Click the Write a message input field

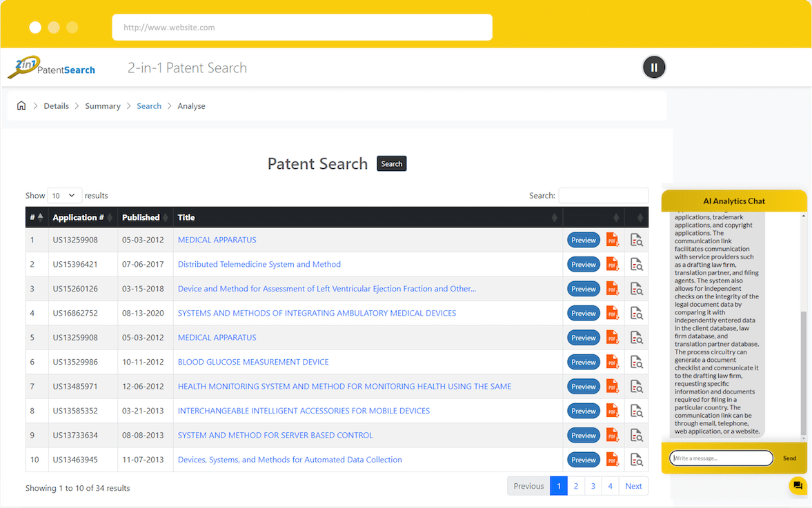tap(721, 458)
